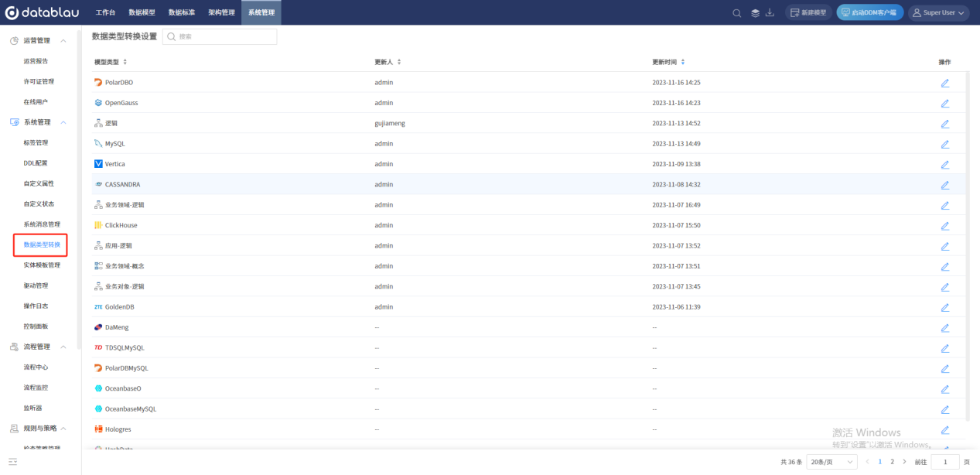This screenshot has height=475, width=980.
Task: Go to the 数据标准 top tab
Action: click(x=182, y=12)
